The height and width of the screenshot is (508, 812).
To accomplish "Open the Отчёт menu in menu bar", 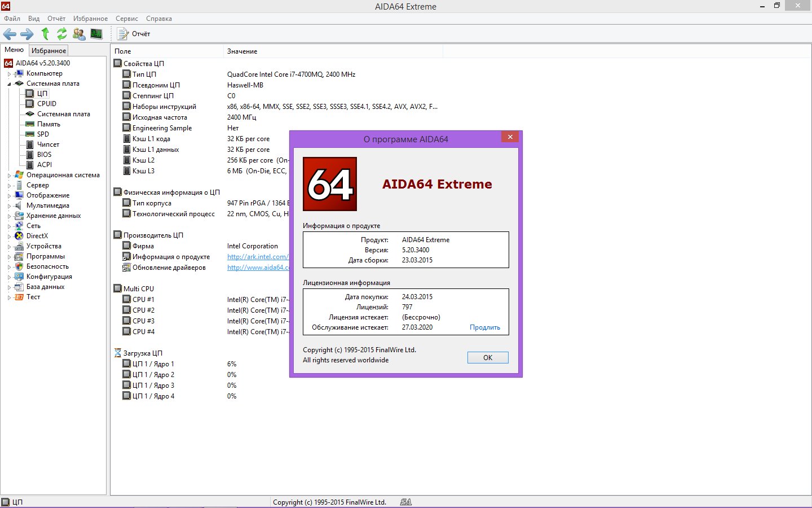I will [56, 19].
